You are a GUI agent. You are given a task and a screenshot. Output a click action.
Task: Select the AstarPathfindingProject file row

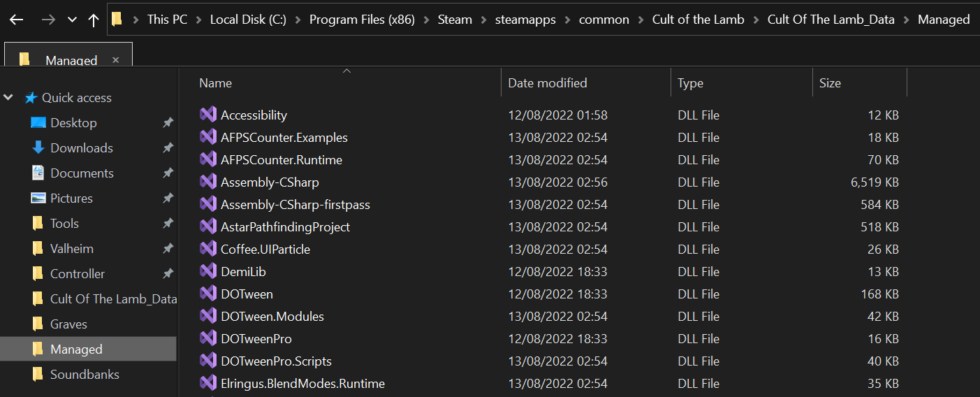(285, 227)
